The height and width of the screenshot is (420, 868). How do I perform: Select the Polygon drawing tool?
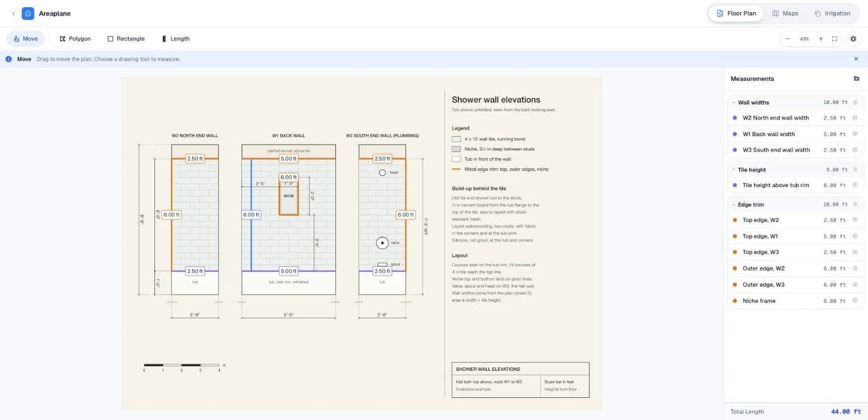(x=75, y=39)
